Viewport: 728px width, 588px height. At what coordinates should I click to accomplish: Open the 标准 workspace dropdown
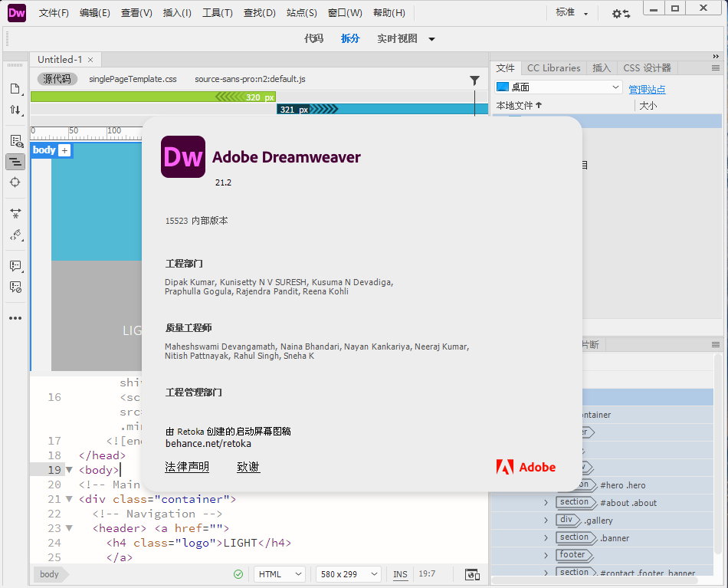pyautogui.click(x=572, y=12)
